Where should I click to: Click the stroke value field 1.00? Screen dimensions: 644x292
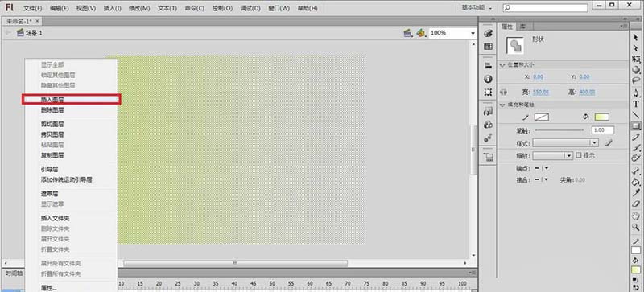point(603,130)
